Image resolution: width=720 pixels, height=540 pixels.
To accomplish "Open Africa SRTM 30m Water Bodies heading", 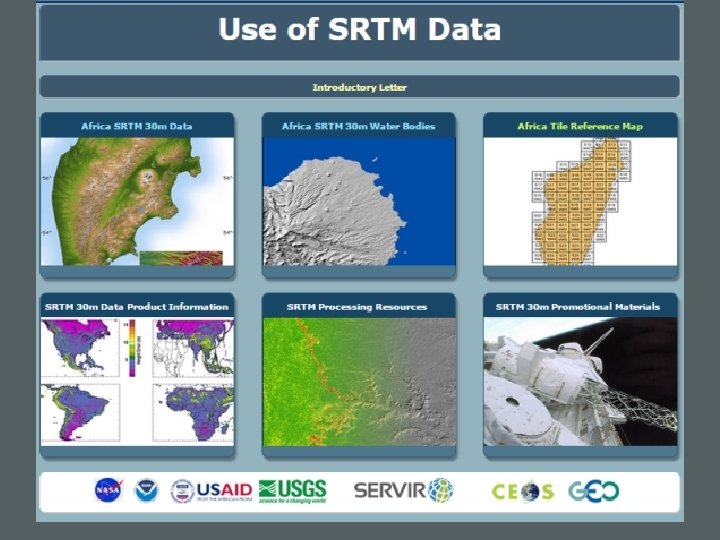I will tap(359, 126).
